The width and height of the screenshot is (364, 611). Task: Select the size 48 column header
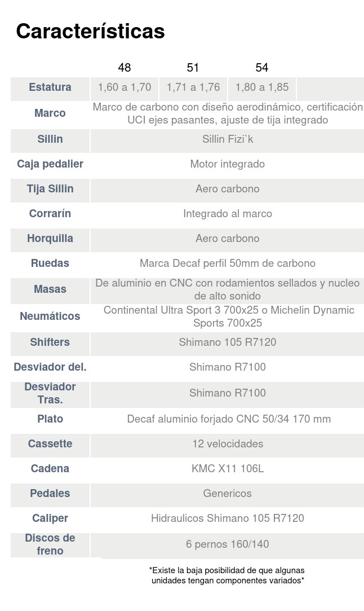pos(125,68)
